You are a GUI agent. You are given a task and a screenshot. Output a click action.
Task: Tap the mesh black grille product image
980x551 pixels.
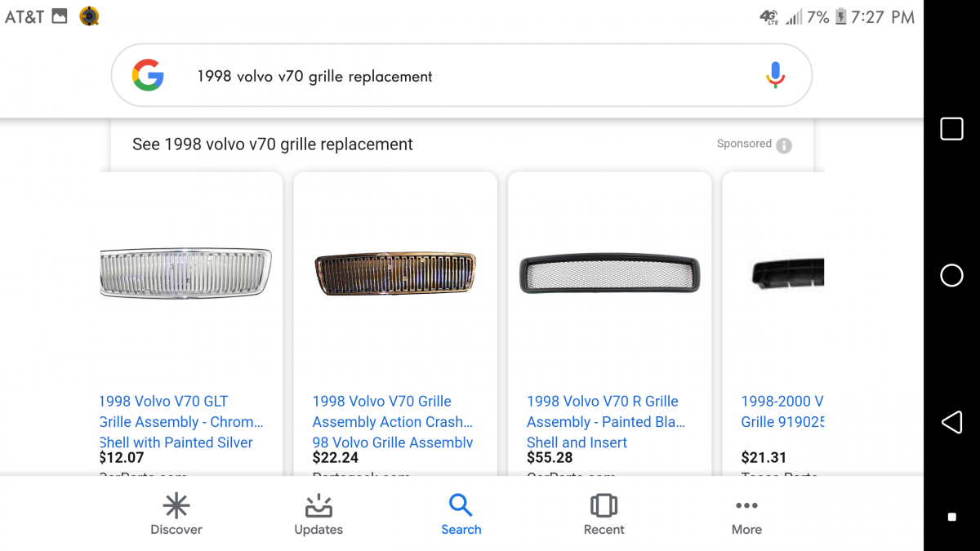(x=608, y=273)
